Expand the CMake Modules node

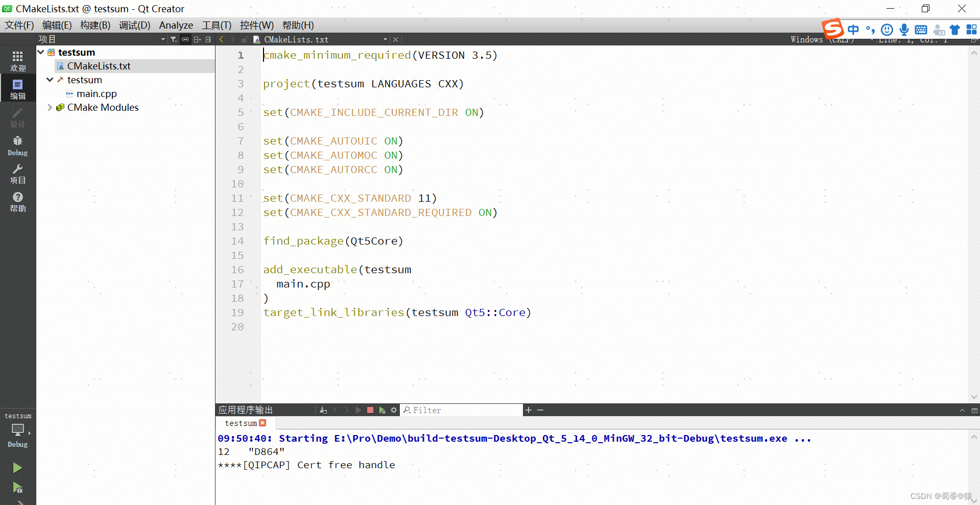click(x=50, y=107)
